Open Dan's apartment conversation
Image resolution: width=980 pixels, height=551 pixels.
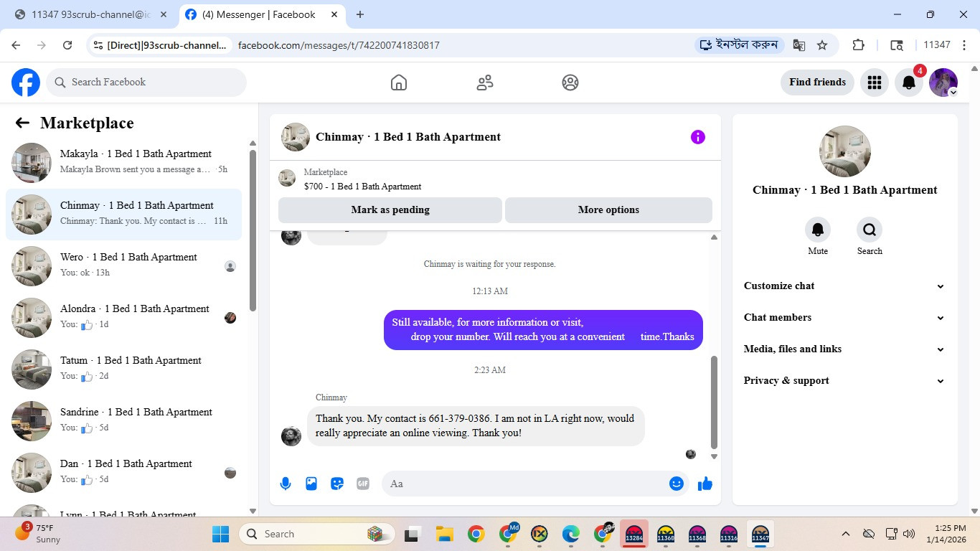(x=123, y=473)
